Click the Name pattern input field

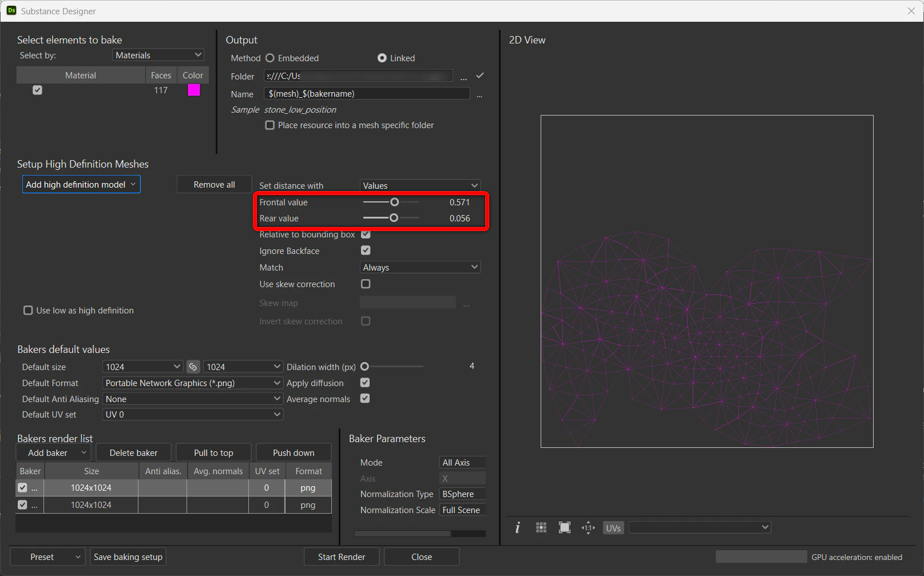(x=367, y=94)
